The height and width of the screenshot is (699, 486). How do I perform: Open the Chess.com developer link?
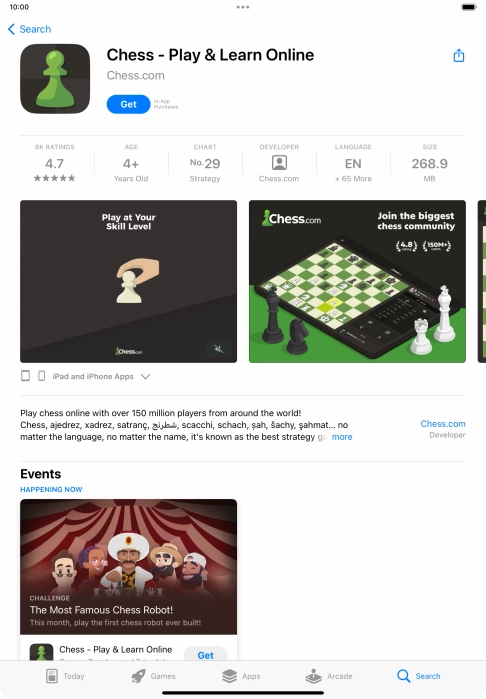[x=443, y=424]
